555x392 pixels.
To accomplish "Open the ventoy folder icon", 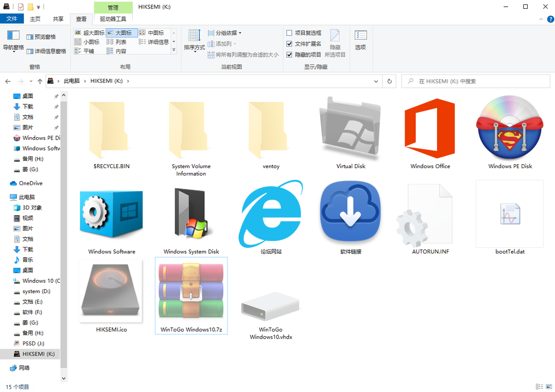I will coord(268,130).
